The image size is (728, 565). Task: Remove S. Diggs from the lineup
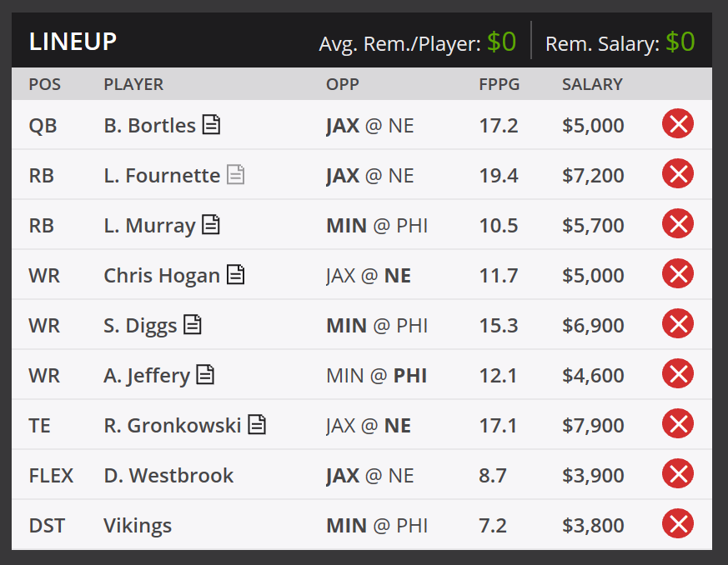(x=678, y=324)
